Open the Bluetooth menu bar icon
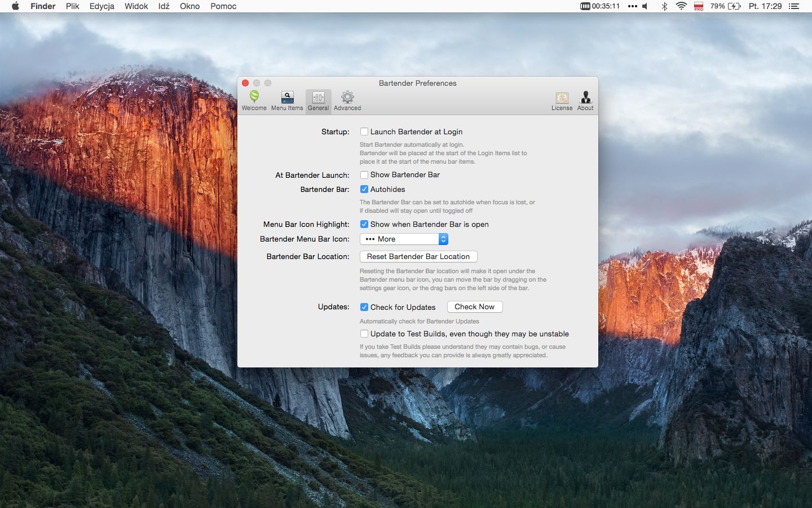This screenshot has width=812, height=508. 664,6
